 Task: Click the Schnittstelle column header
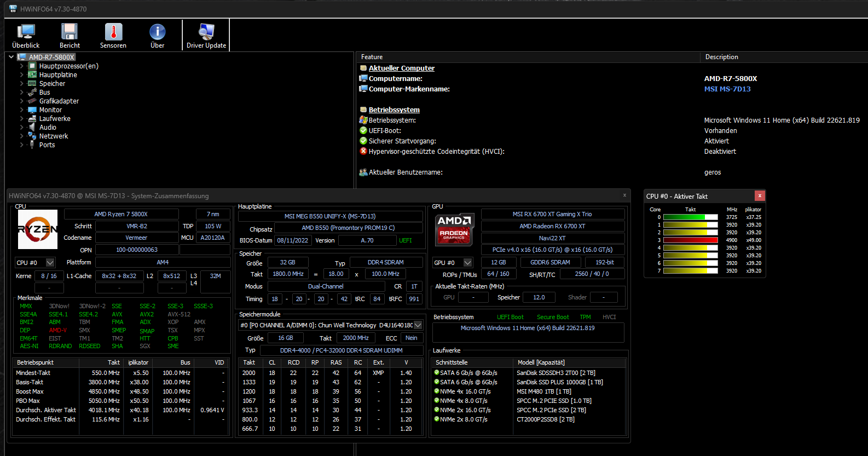(472, 362)
